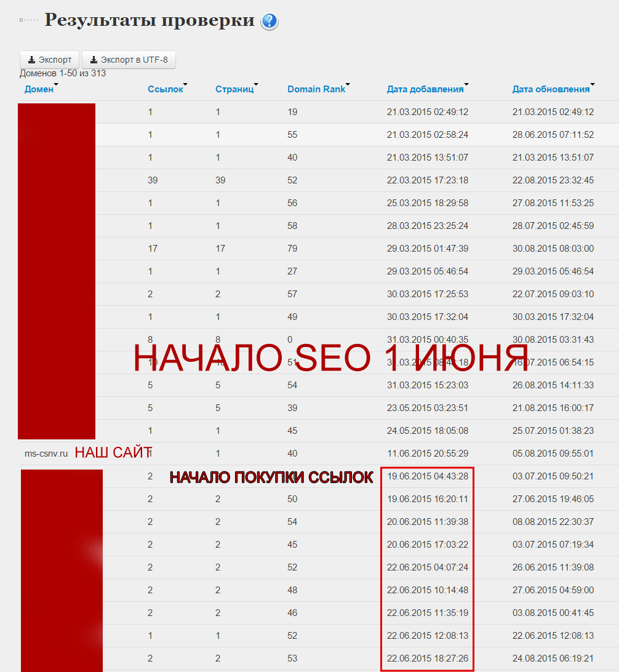Select date 23.05.2015 03:23:51

(x=428, y=408)
